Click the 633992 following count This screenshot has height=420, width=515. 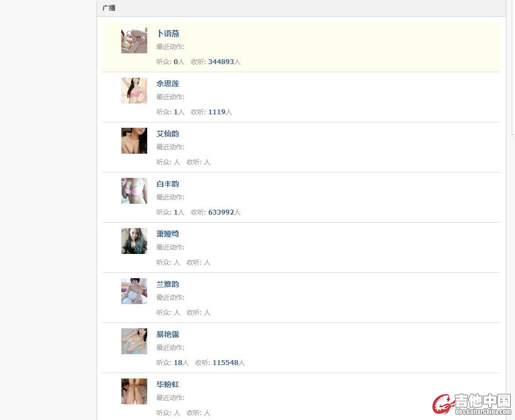click(221, 212)
